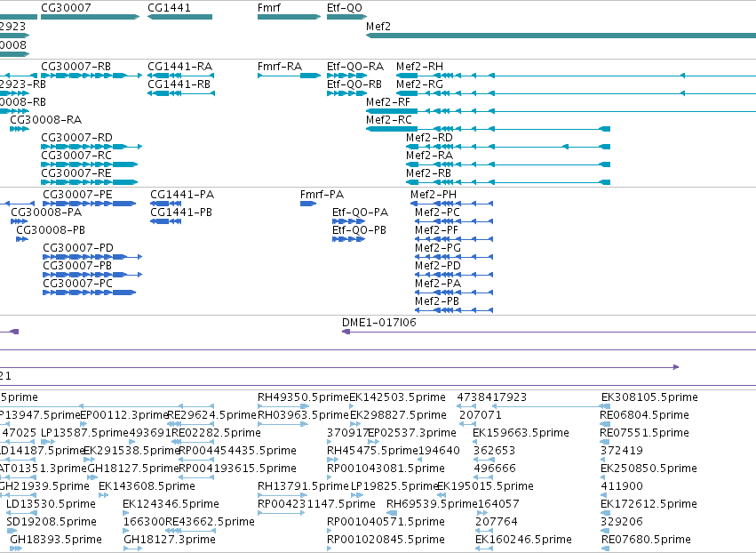Select EST RE07551.5prime
This screenshot has height=553, width=756.
(x=605, y=442)
